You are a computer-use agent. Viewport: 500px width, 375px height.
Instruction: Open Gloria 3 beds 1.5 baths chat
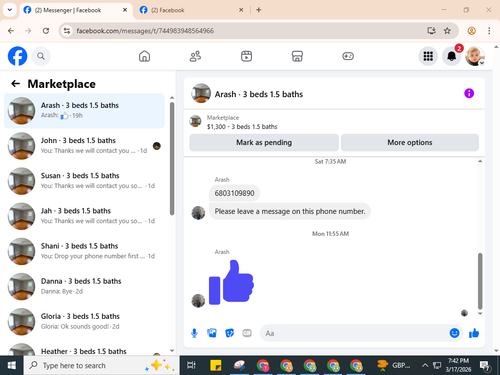pyautogui.click(x=84, y=322)
